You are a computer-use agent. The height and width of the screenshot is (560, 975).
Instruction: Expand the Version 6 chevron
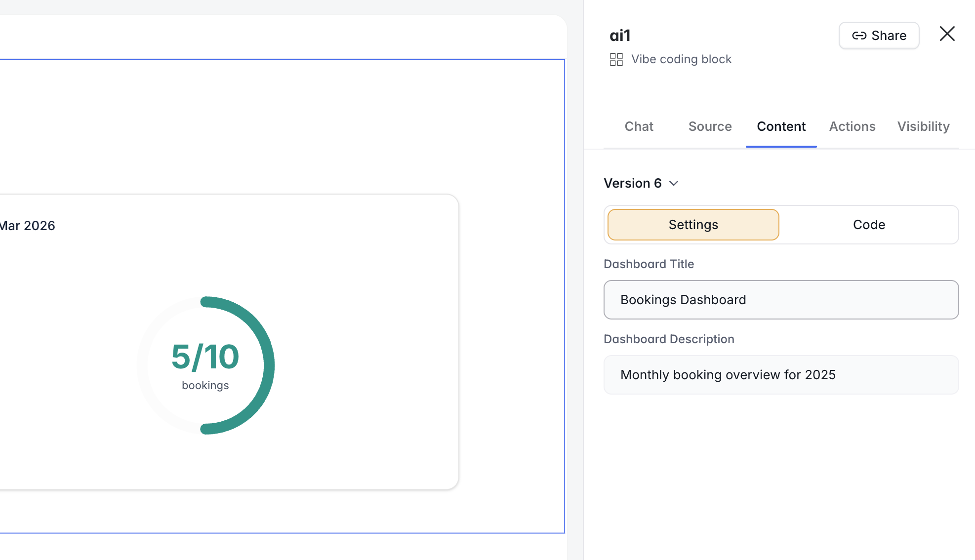(674, 183)
